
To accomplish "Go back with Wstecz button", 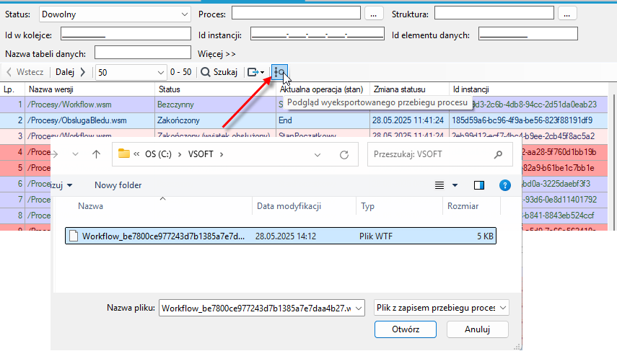I will click(25, 72).
